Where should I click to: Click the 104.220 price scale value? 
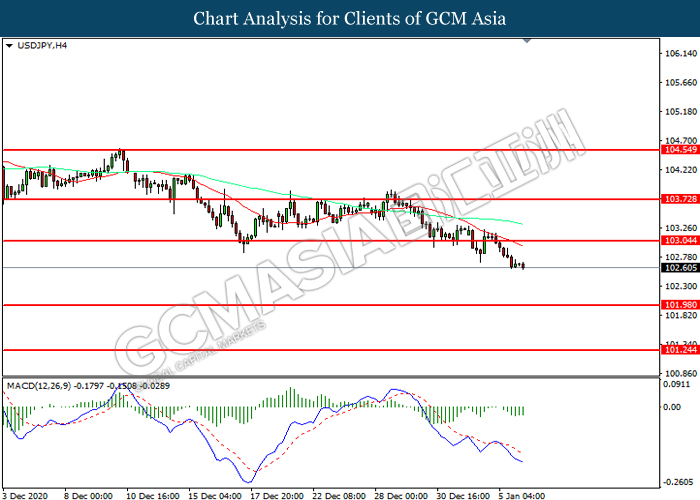click(x=681, y=170)
